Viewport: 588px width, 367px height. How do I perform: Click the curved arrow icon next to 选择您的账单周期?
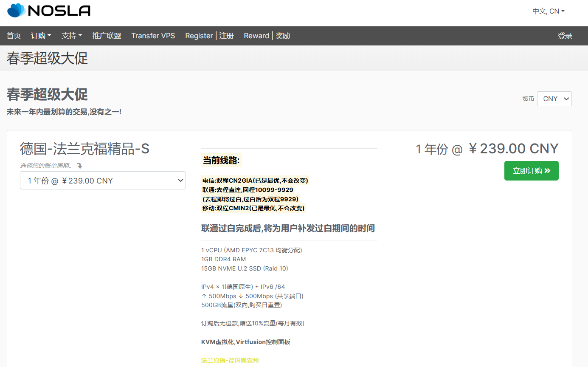(79, 166)
